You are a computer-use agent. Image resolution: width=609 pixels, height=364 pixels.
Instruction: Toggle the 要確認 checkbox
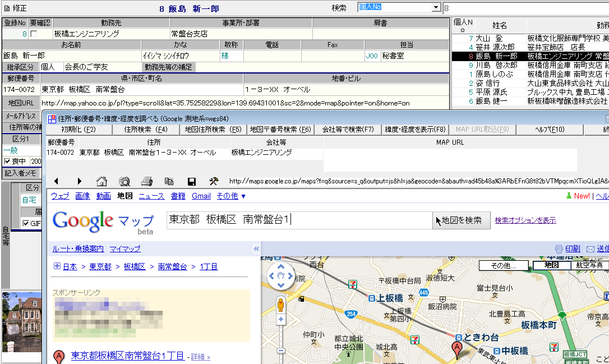(x=34, y=34)
